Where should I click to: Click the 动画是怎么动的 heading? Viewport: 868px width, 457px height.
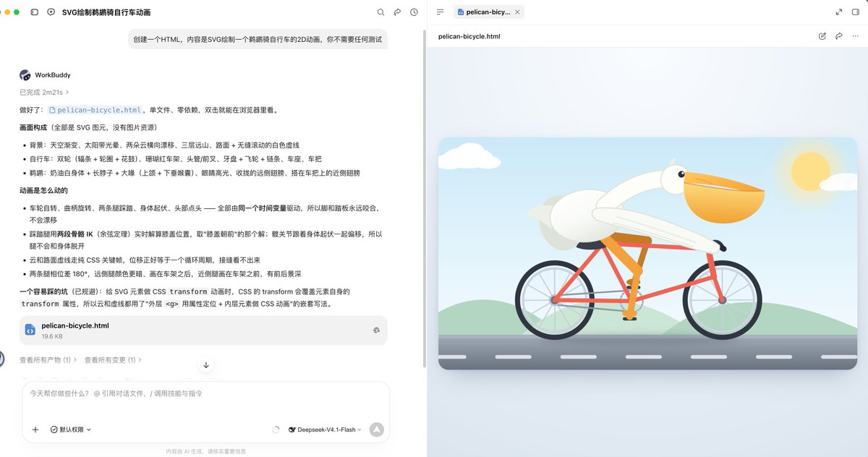click(x=43, y=191)
